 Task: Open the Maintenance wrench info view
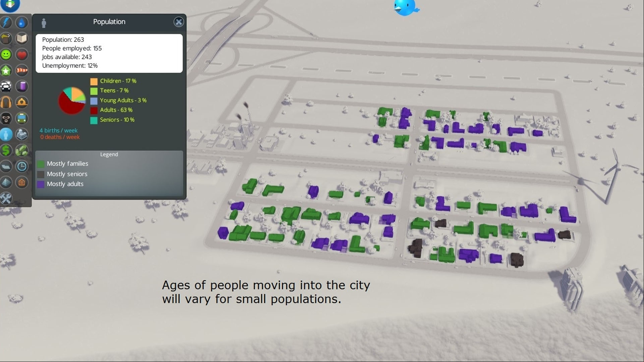(6, 198)
